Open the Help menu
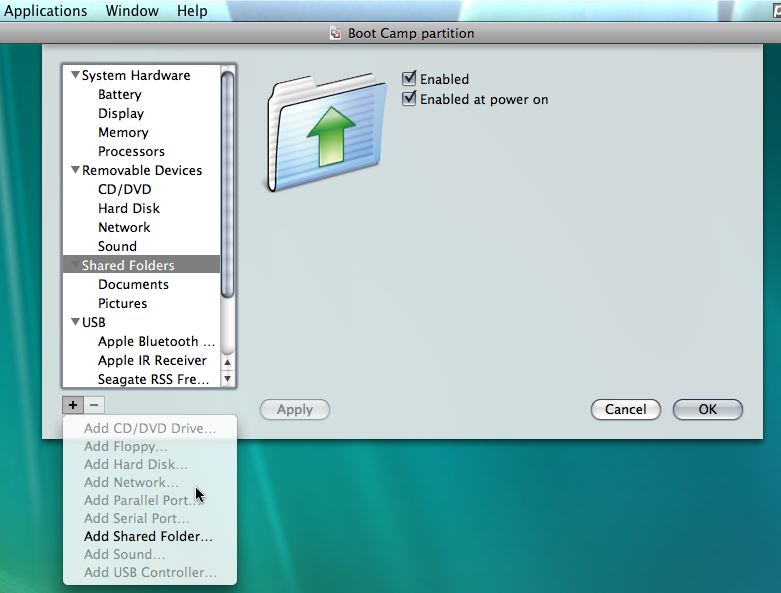 (192, 10)
